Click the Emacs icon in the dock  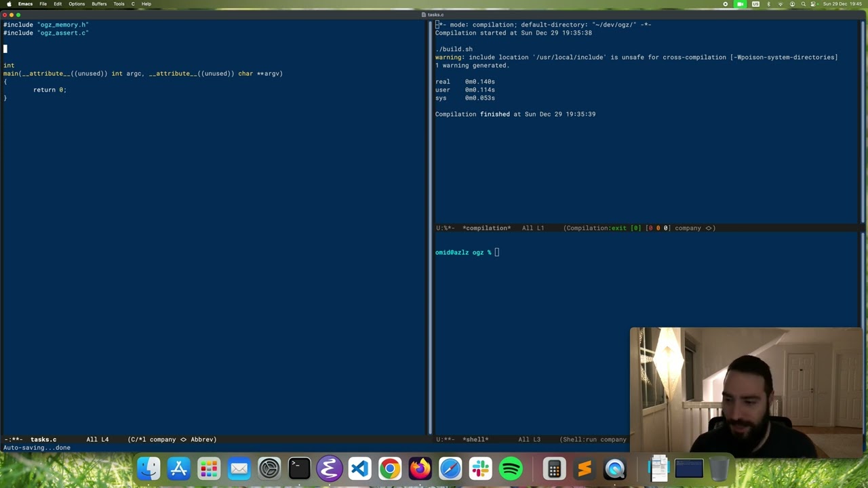coord(330,468)
